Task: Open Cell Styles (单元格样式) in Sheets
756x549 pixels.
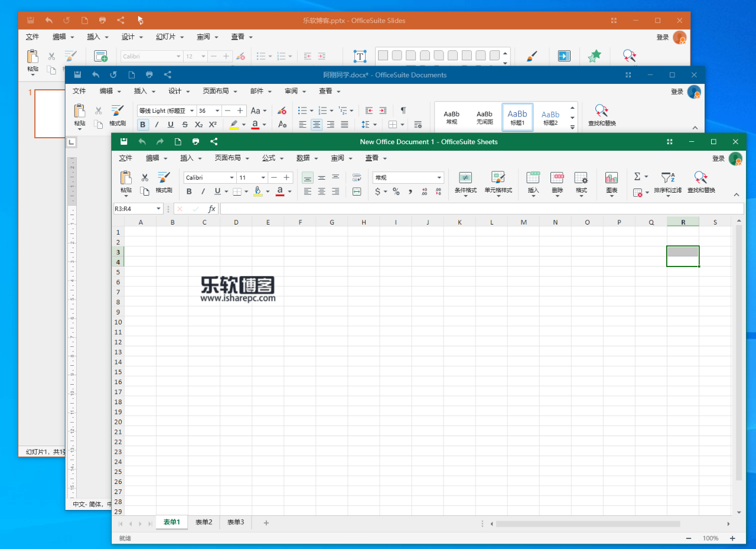Action: (498, 183)
